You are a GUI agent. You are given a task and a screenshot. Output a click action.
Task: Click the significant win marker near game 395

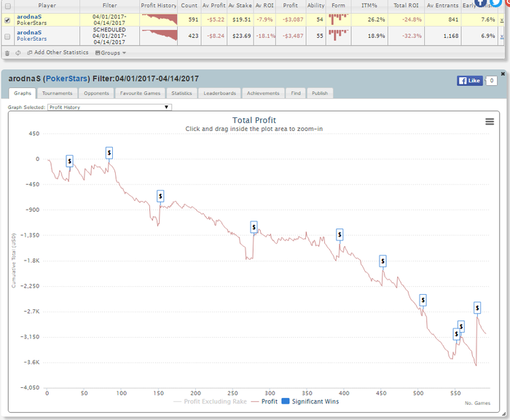[340, 234]
